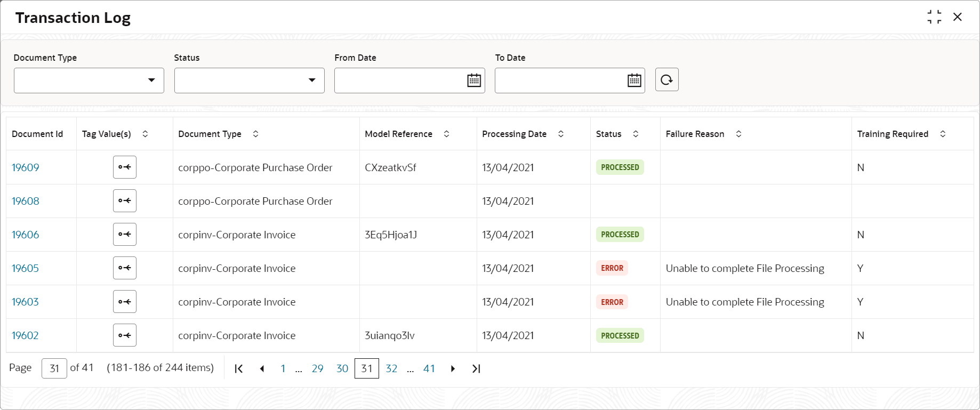
Task: Open the From Date calendar picker
Action: click(473, 81)
